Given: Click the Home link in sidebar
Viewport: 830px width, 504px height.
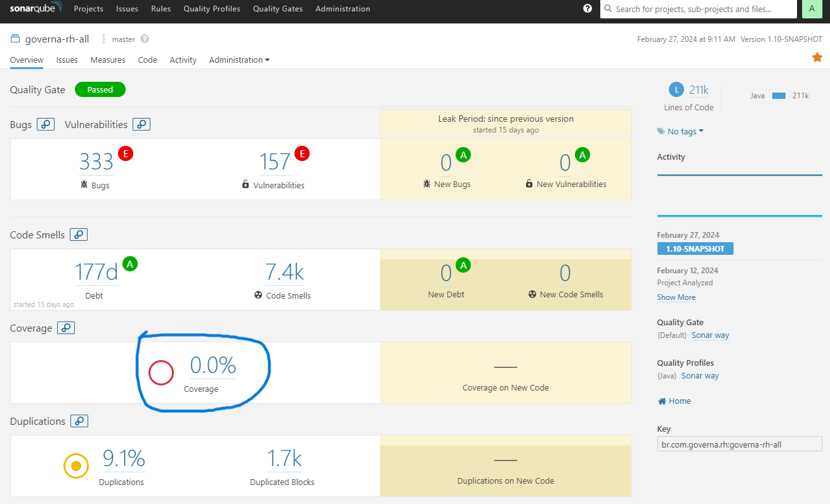Looking at the screenshot, I should tap(675, 401).
